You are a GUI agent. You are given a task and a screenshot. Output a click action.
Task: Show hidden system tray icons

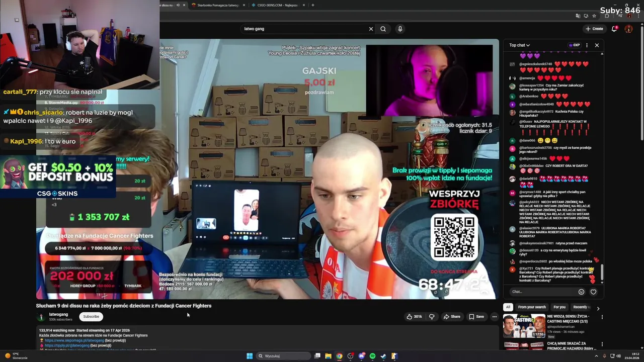click(x=597, y=356)
